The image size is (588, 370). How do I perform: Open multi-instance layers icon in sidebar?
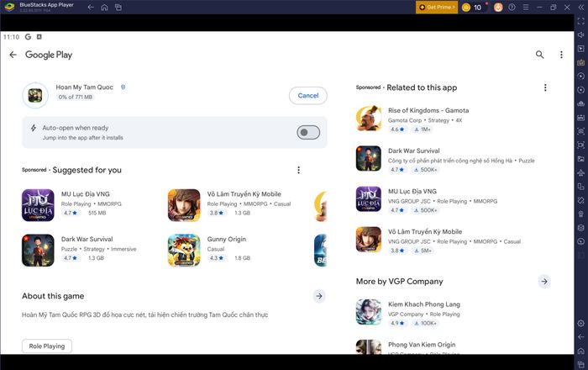tap(581, 227)
